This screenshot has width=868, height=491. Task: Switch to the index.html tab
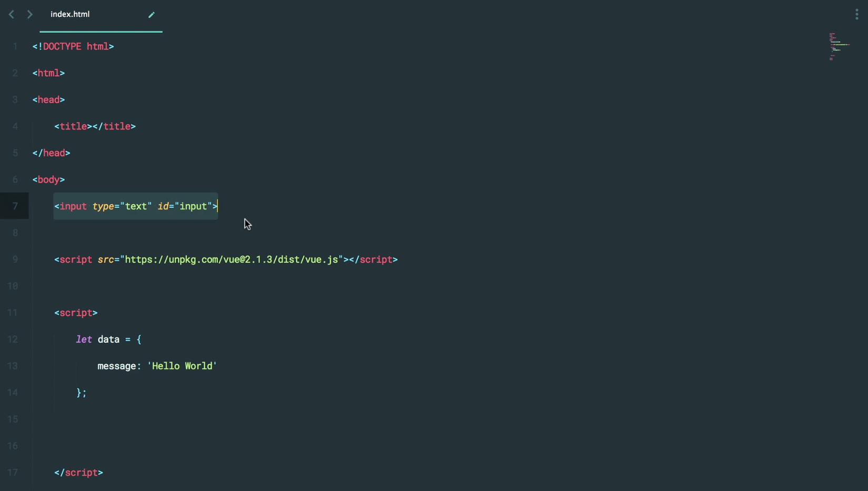coord(70,14)
